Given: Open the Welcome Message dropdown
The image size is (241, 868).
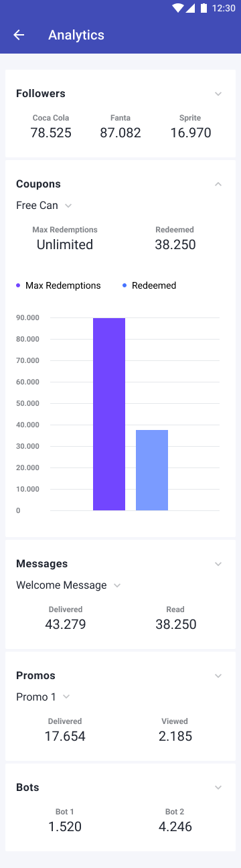Looking at the screenshot, I should click(x=69, y=585).
